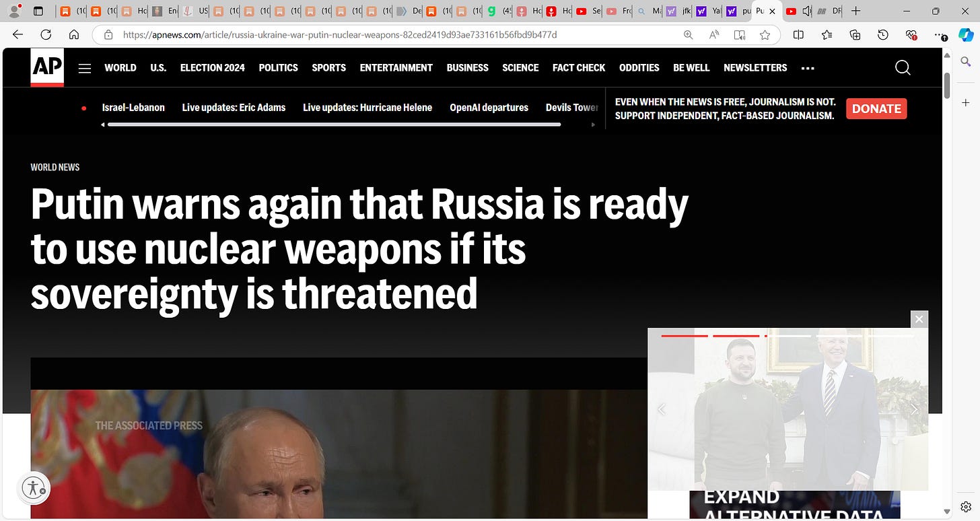980x521 pixels.
Task: Open a new tab with plus
Action: tap(855, 11)
